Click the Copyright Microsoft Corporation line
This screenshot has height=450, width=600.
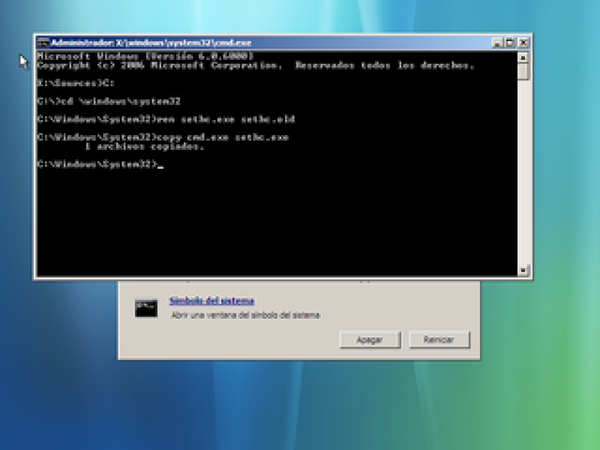point(256,65)
